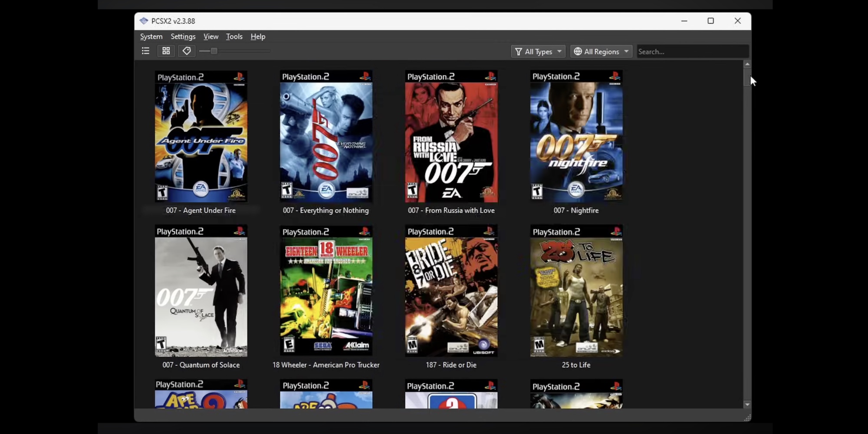Click the PCSX2 logo in the title bar
This screenshot has height=434, width=868.
pos(143,20)
